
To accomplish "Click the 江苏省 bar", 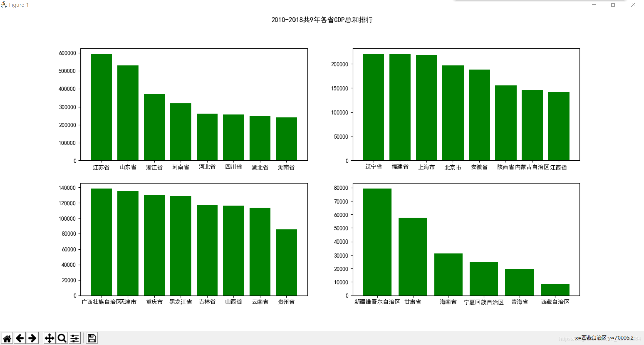I will click(x=101, y=107).
